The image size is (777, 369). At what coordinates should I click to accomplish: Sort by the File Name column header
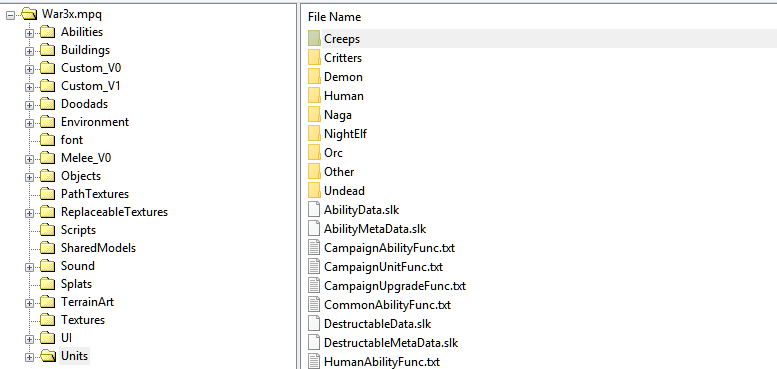click(334, 17)
